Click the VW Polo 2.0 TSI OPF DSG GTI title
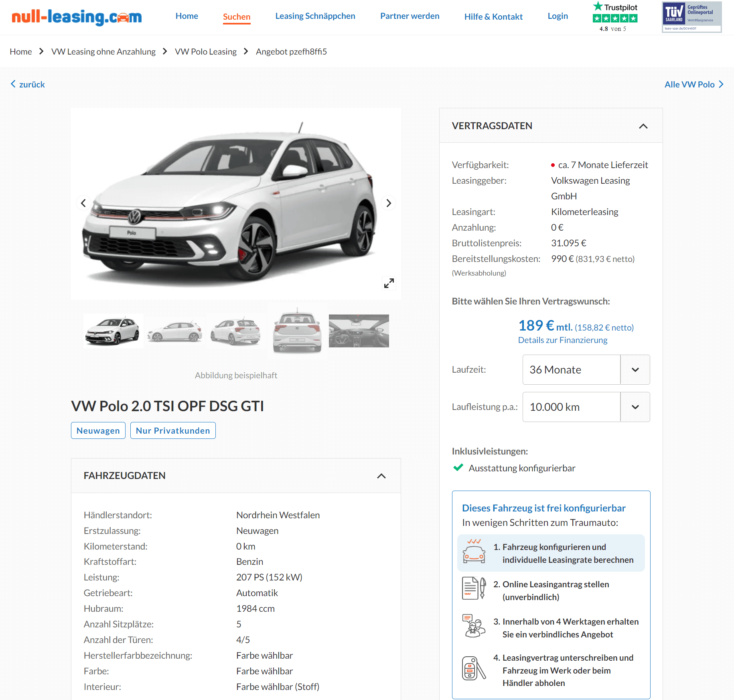 (x=168, y=406)
